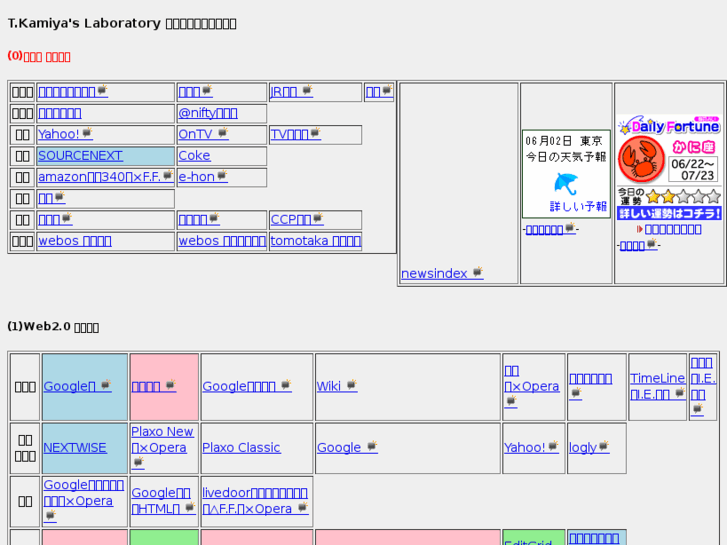727x545 pixels.
Task: Click new-window icon beside livedoor link
Action: tap(303, 507)
